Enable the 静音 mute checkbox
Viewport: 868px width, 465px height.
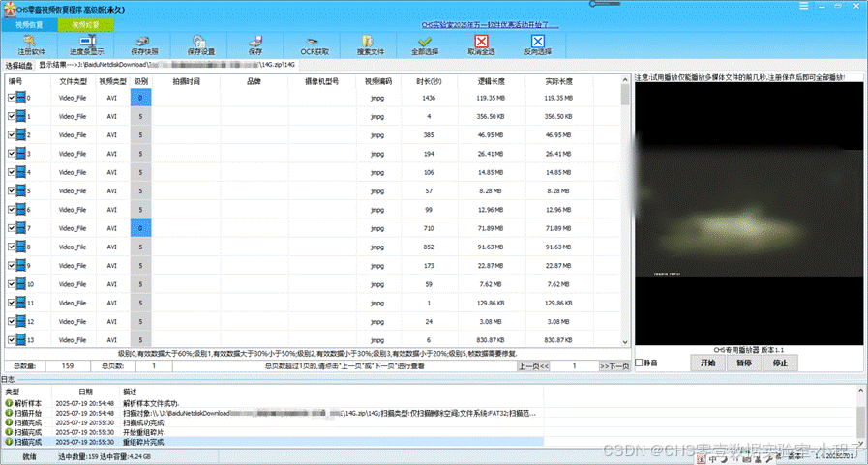click(639, 363)
